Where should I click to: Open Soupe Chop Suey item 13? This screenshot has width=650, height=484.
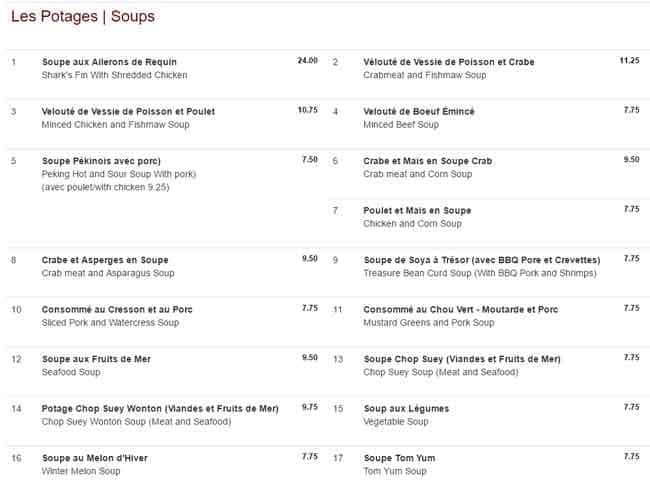(x=462, y=359)
